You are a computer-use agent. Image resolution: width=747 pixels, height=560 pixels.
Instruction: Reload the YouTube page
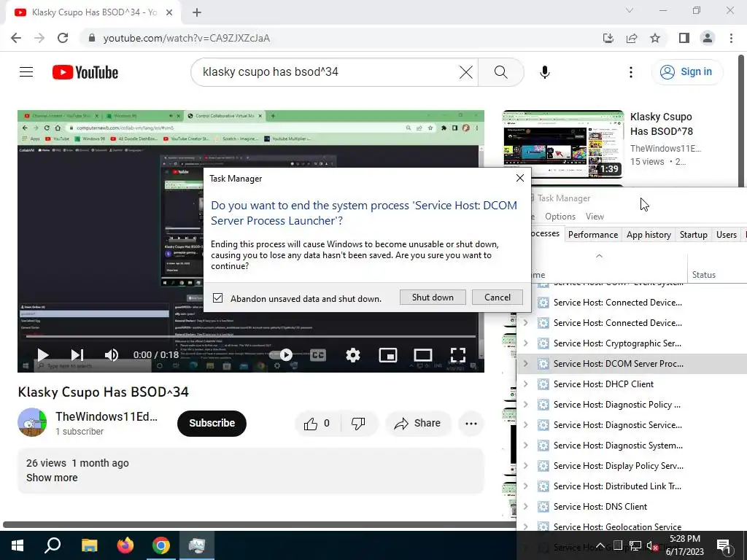(x=63, y=38)
